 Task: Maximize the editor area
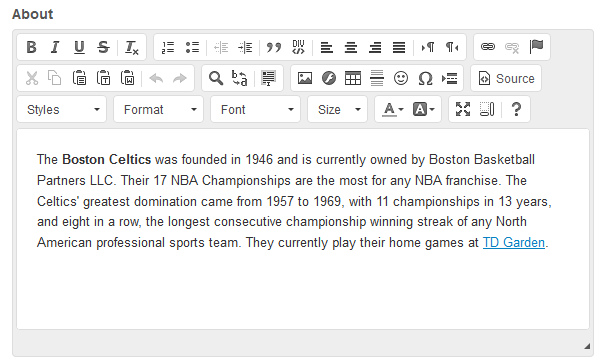(x=463, y=109)
